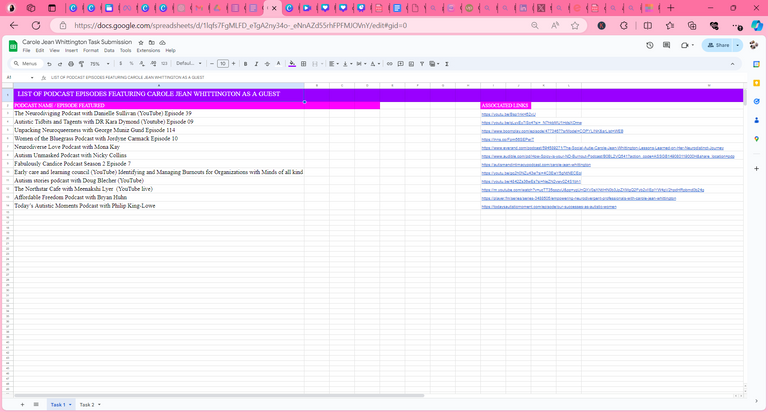Viewport: 768px width, 412px height.
Task: Open the fill color picker
Action: coord(292,64)
